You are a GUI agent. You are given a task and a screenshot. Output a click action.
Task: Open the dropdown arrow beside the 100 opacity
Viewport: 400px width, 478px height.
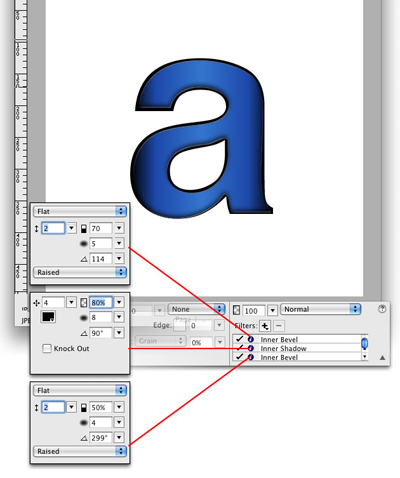point(272,310)
